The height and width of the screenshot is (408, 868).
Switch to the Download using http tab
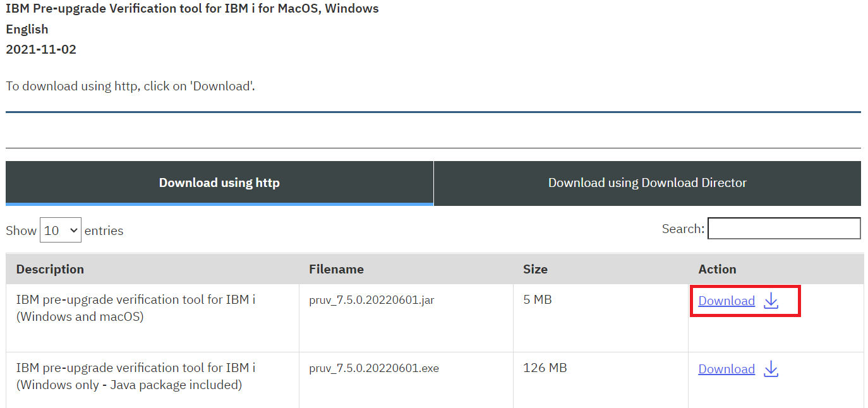[x=219, y=183]
